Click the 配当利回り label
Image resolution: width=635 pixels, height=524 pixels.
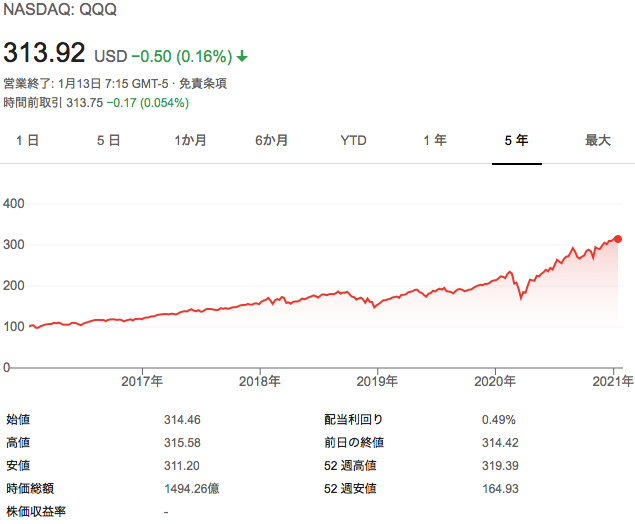click(x=354, y=420)
